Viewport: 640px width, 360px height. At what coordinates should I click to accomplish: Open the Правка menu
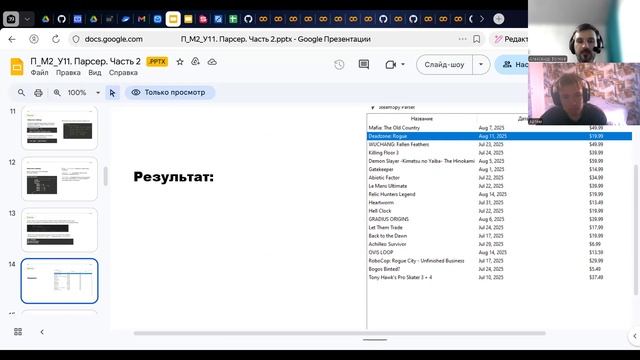(68, 73)
